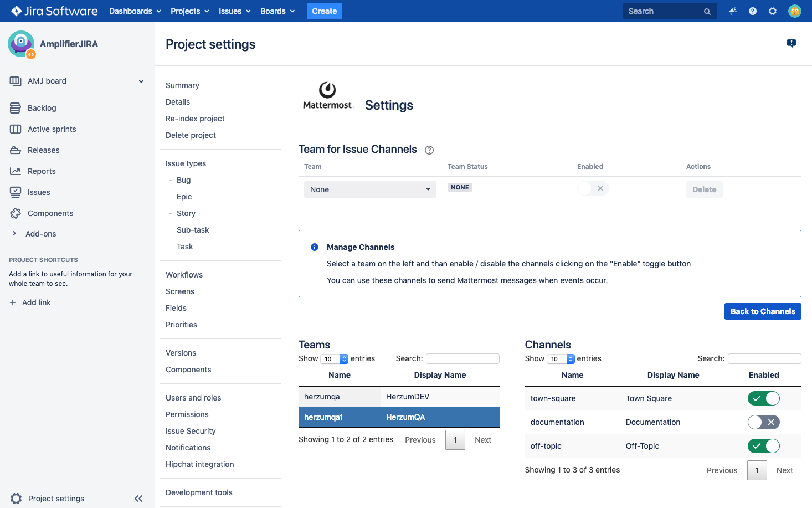The image size is (812, 508).
Task: Go to Releases in the sidebar
Action: coord(44,150)
